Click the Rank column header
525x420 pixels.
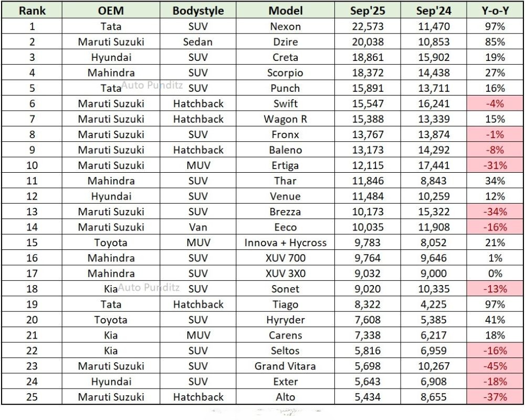coord(32,10)
